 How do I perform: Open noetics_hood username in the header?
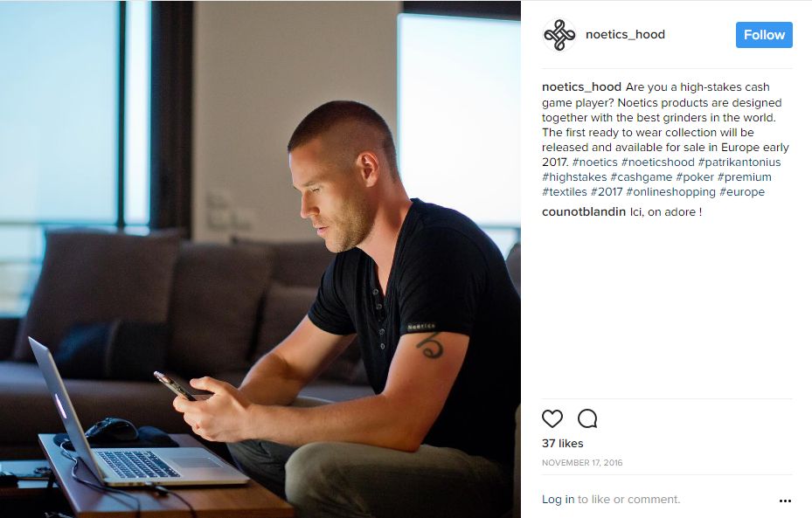pos(625,35)
